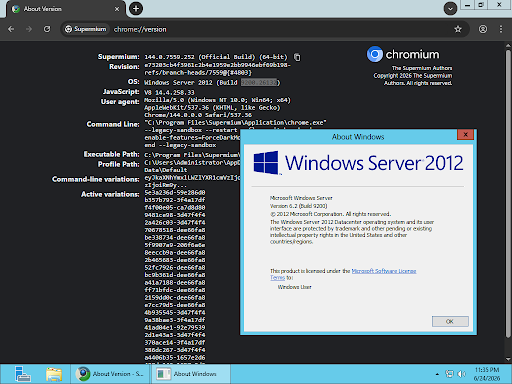This screenshot has height=384, width=512.
Task: Click 'Microsoft Windows Server' text in dialog
Action: (301, 198)
